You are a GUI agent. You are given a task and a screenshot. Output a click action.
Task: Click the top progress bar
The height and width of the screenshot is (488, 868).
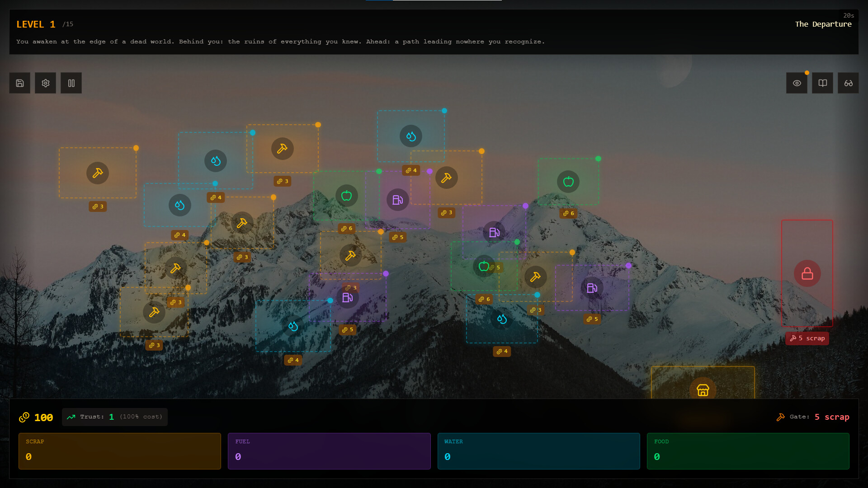[x=434, y=0]
